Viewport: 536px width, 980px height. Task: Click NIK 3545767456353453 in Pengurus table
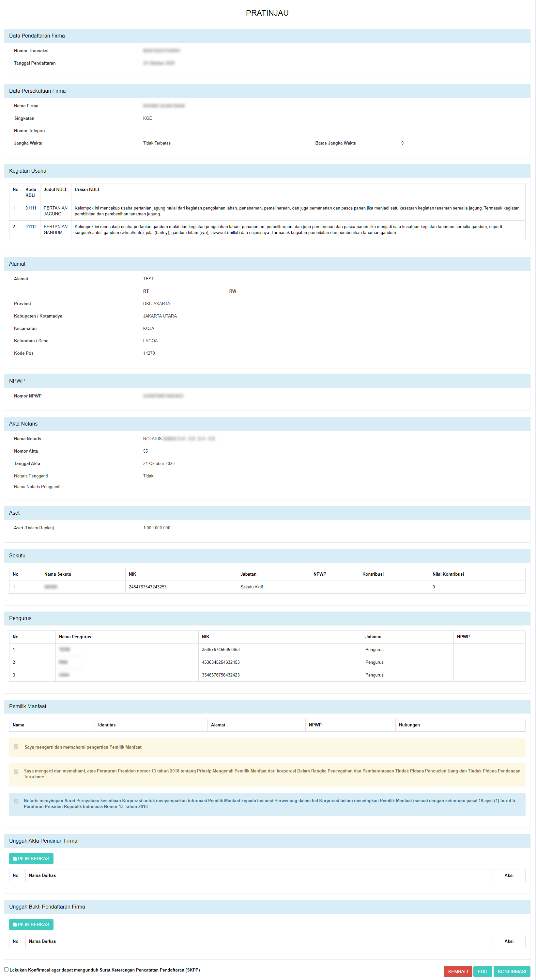click(x=221, y=649)
